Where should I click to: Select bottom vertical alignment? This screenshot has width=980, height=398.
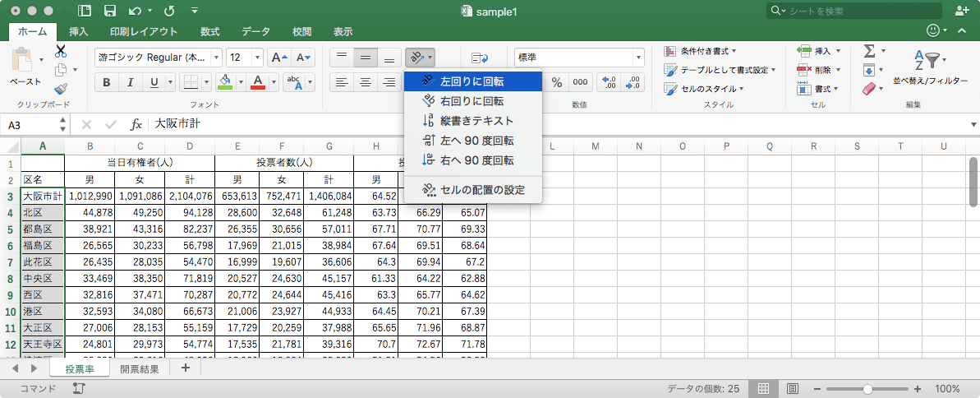pyautogui.click(x=389, y=58)
